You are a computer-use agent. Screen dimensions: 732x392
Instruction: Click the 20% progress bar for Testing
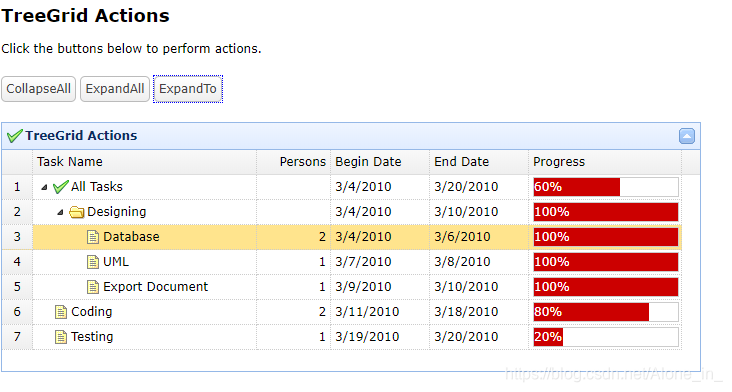click(606, 337)
